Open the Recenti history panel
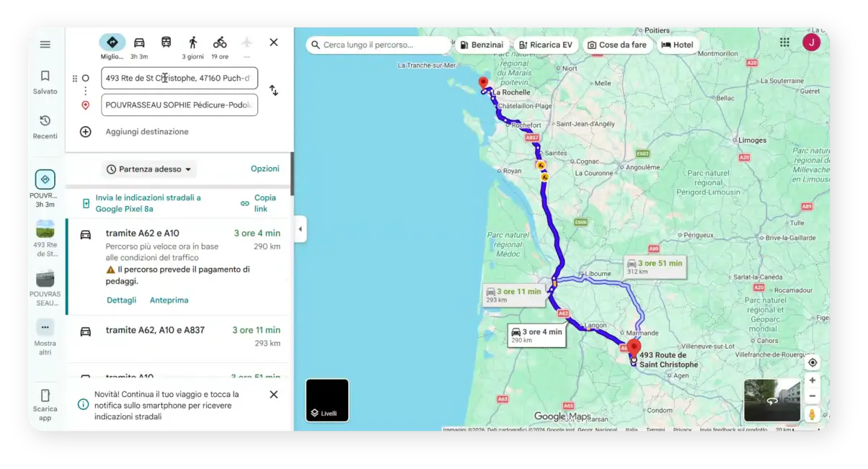The image size is (868, 469). [x=45, y=127]
